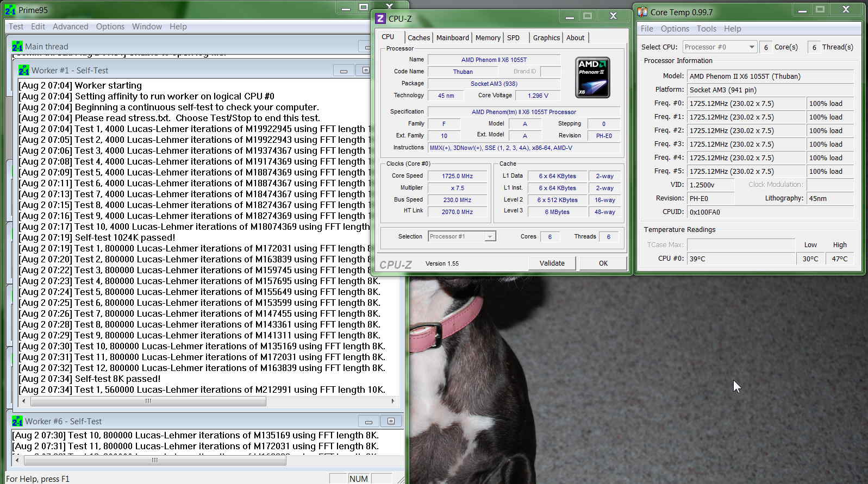Open the Advanced menu in Prime95

pyautogui.click(x=70, y=27)
